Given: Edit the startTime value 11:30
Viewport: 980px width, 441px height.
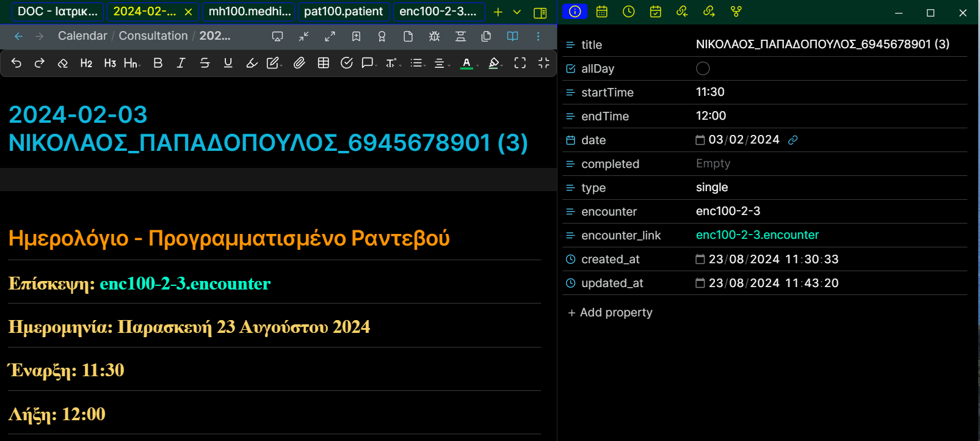Looking at the screenshot, I should 710,92.
